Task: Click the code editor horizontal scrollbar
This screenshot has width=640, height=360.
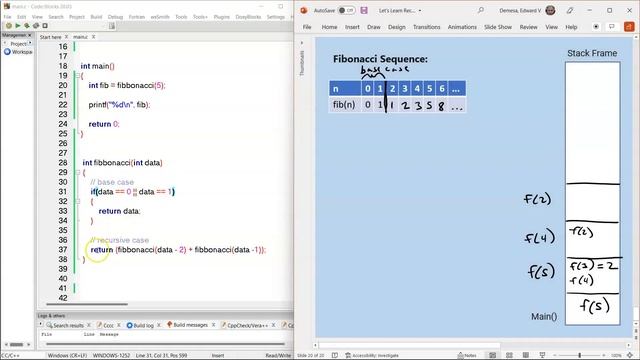Action: pyautogui.click(x=87, y=304)
